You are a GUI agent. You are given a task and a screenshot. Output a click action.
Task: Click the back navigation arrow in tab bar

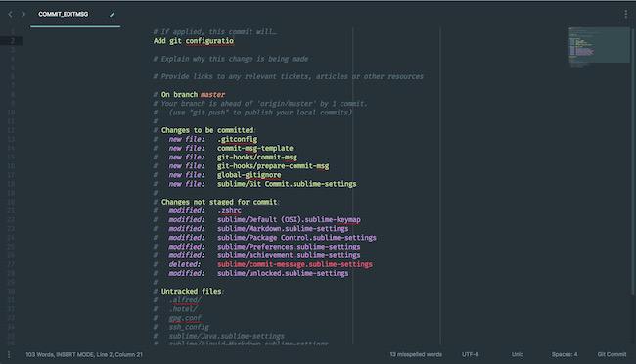10,14
